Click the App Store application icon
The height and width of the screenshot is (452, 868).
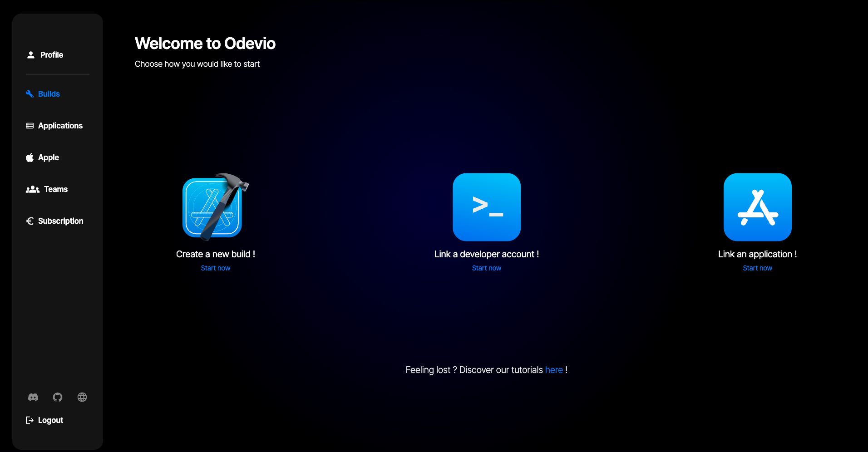point(757,207)
